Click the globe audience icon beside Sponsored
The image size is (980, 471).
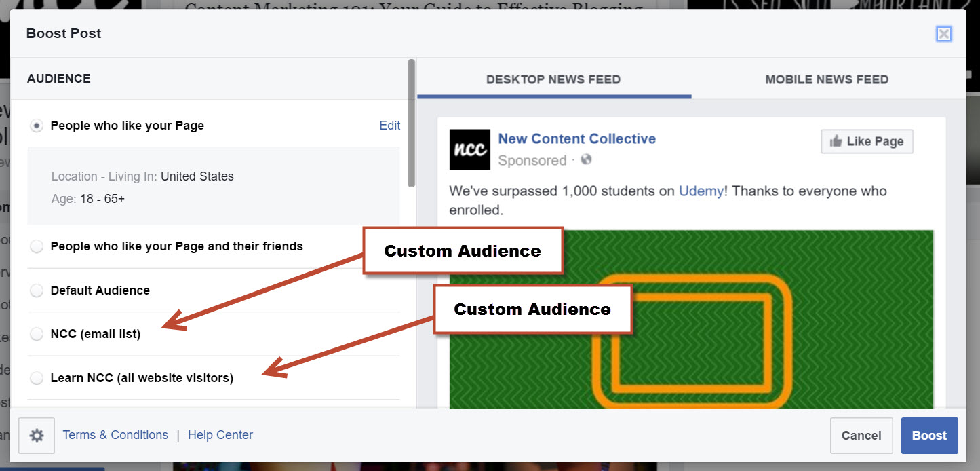(587, 160)
